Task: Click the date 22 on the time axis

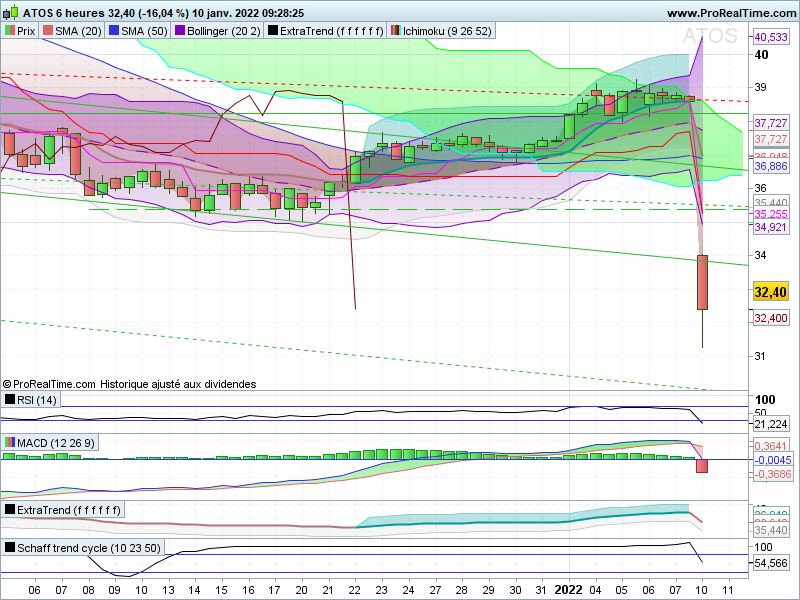Action: tap(355, 590)
